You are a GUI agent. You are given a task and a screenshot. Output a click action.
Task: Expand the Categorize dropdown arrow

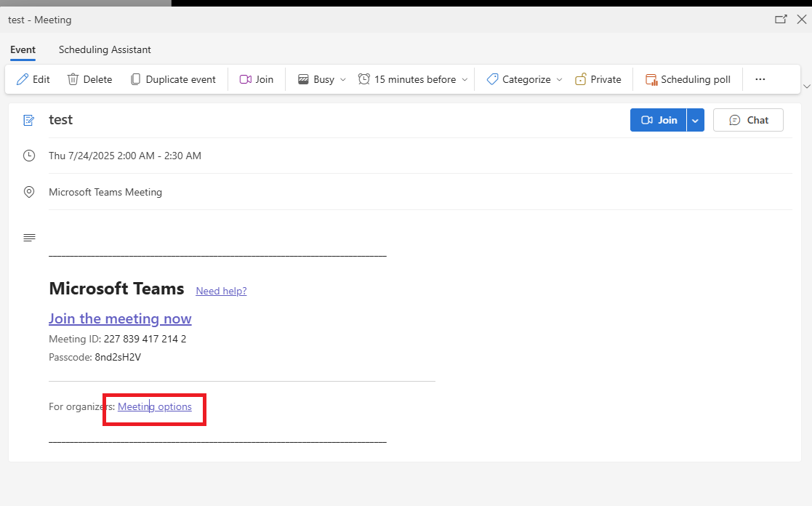click(559, 80)
